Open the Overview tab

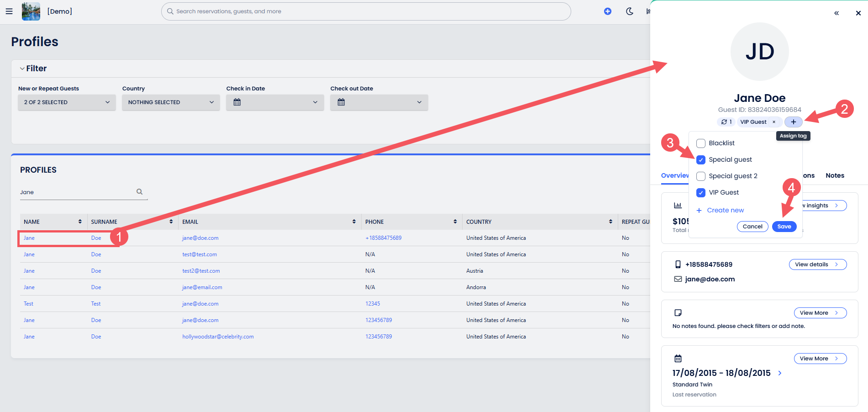pyautogui.click(x=675, y=175)
